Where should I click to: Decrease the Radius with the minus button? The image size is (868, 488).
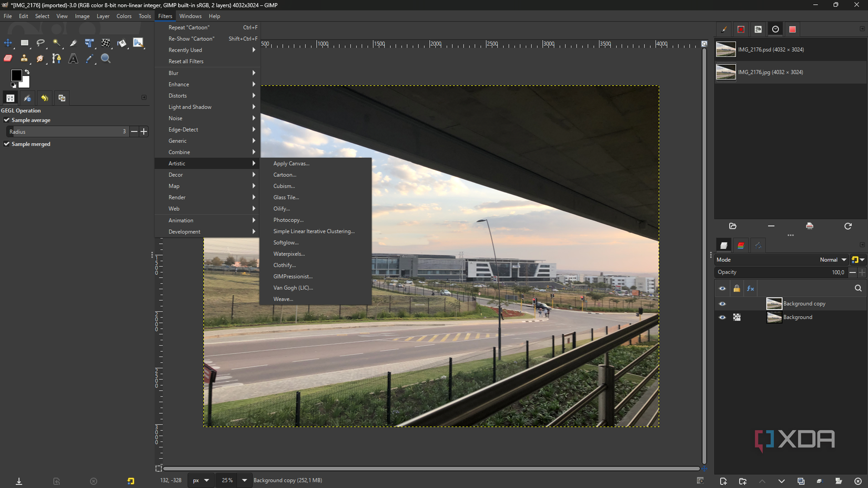(134, 131)
